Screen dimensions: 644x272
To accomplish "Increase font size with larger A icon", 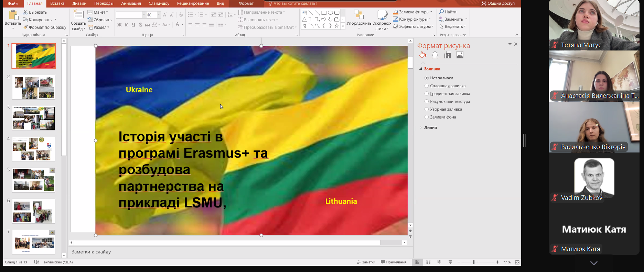I will pos(165,15).
